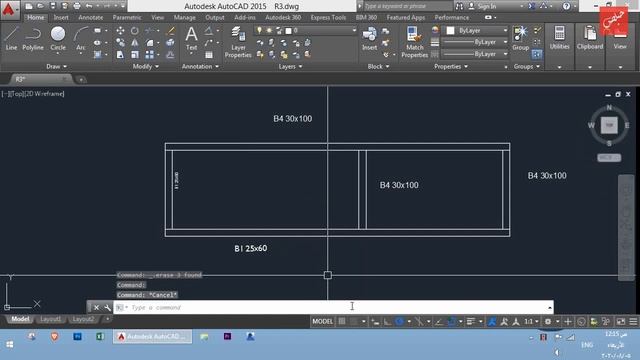640x360 pixels.
Task: Toggle annotation visibility in status bar
Action: coord(492,322)
